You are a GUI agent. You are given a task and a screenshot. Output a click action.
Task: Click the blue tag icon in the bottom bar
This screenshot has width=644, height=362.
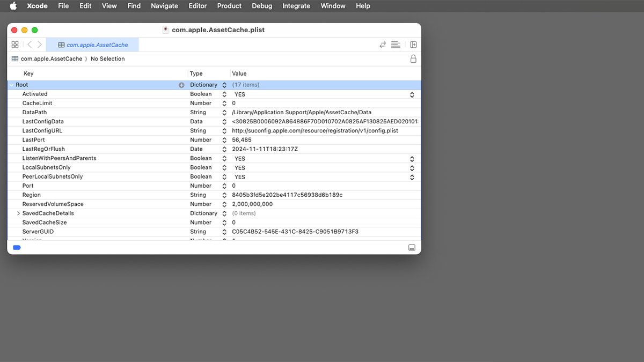[17, 247]
